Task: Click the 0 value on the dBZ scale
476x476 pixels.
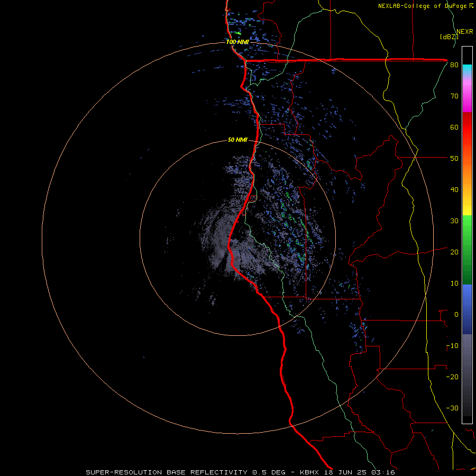Action: tap(456, 315)
